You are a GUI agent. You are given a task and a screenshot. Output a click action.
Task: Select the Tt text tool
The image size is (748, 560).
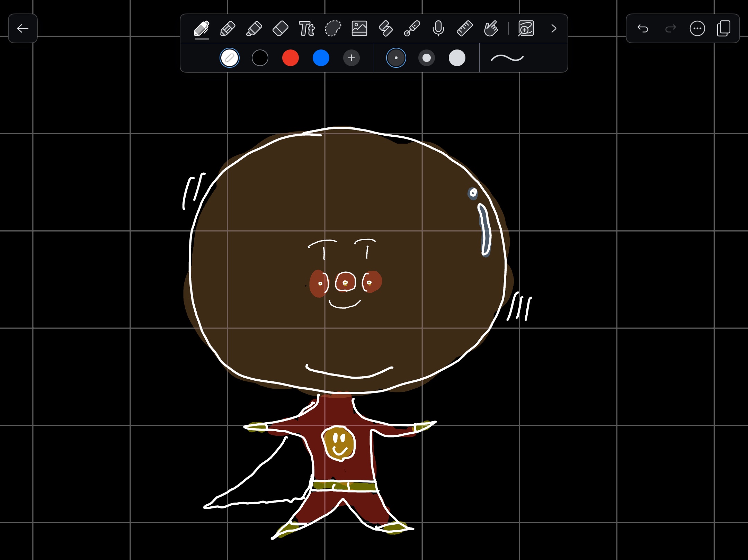307,28
